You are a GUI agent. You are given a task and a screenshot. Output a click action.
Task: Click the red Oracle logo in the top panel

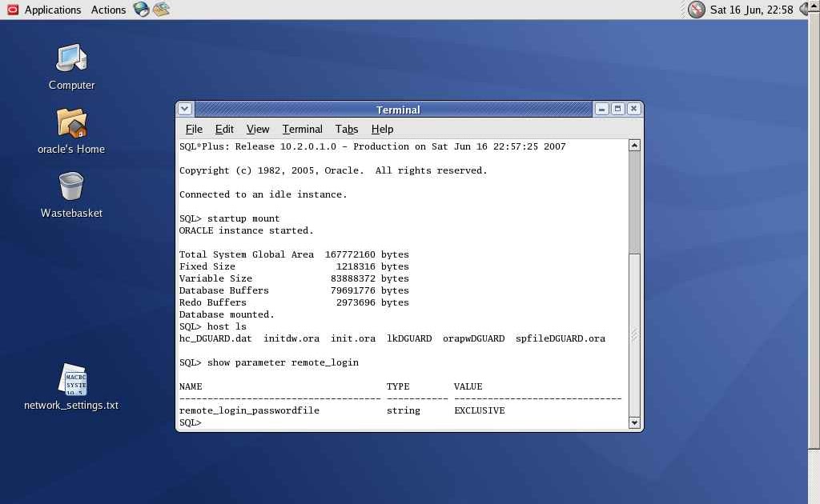click(13, 10)
